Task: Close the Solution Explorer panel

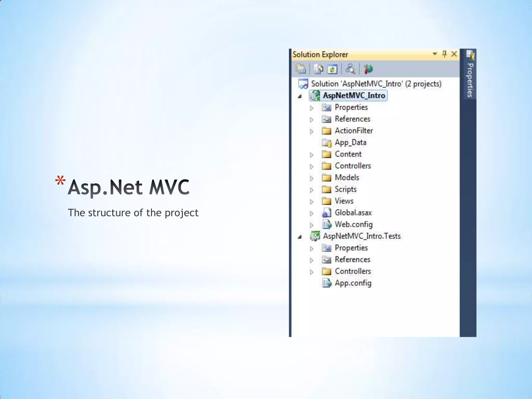Action: pyautogui.click(x=454, y=54)
